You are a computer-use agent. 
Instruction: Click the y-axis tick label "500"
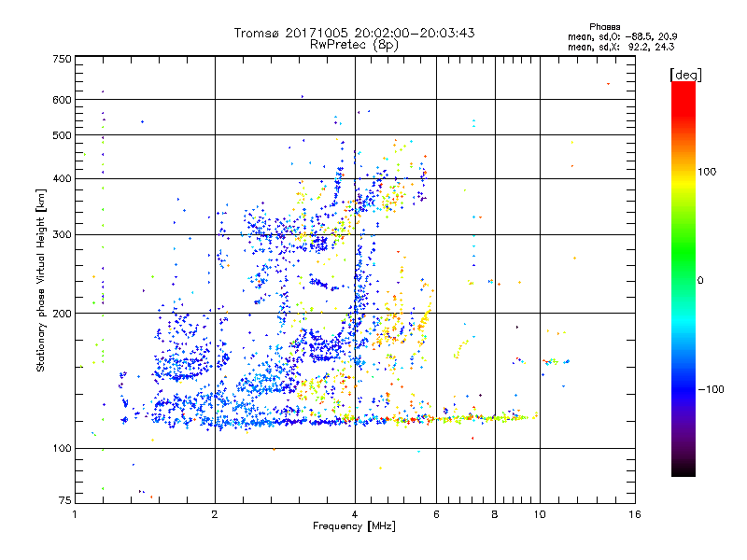(62, 135)
